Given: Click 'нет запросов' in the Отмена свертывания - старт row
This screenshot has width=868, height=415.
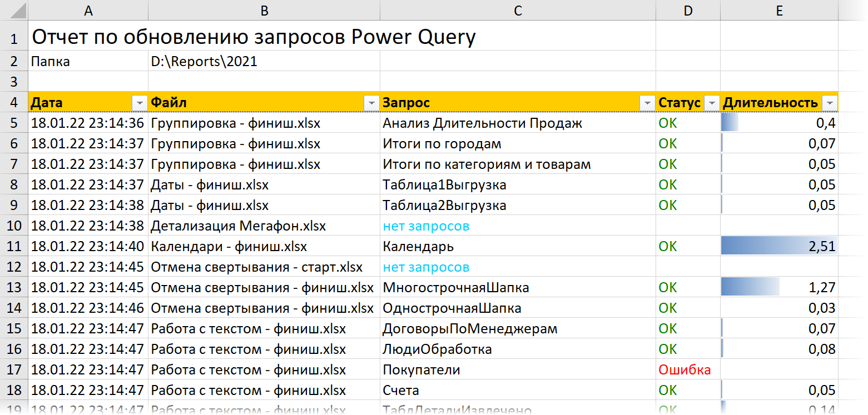Looking at the screenshot, I should [x=518, y=267].
